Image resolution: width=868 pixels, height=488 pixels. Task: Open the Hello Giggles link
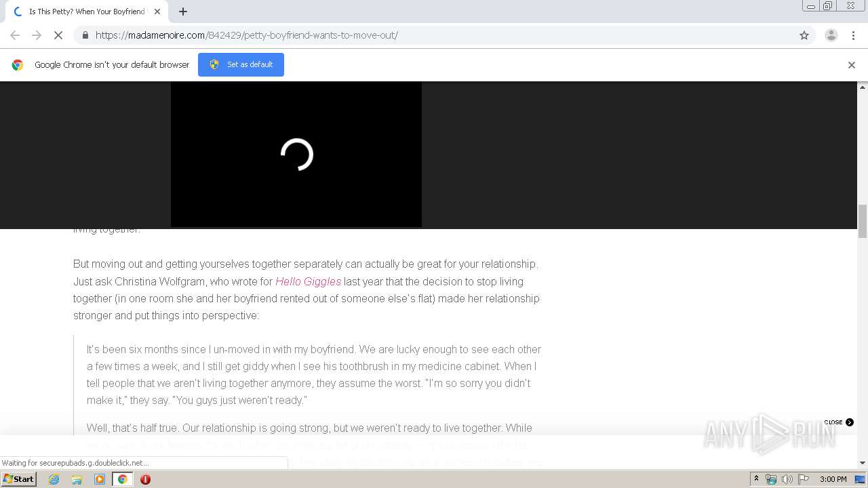coord(308,281)
